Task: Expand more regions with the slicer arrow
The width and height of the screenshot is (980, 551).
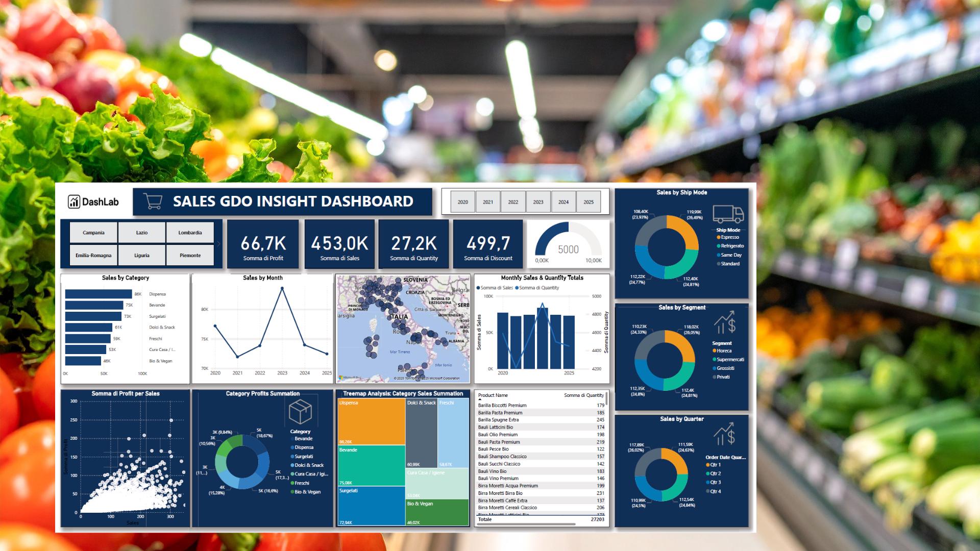Action: pos(218,244)
